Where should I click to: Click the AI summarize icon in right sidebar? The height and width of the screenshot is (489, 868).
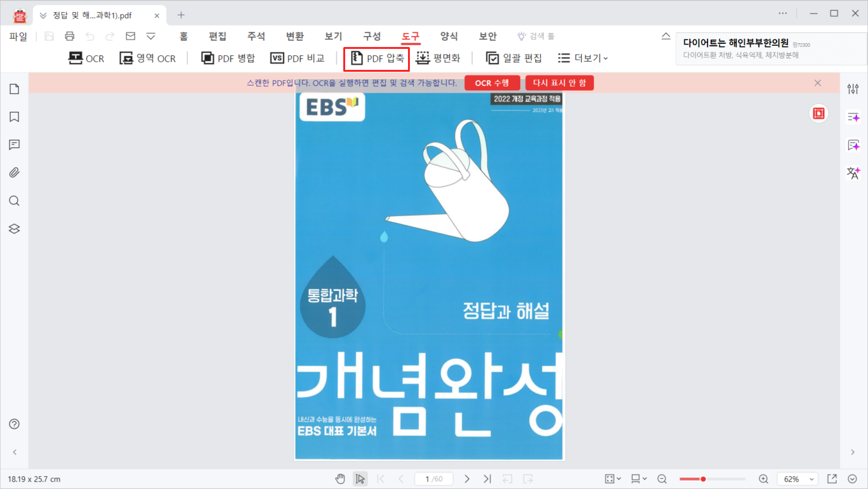tap(853, 117)
